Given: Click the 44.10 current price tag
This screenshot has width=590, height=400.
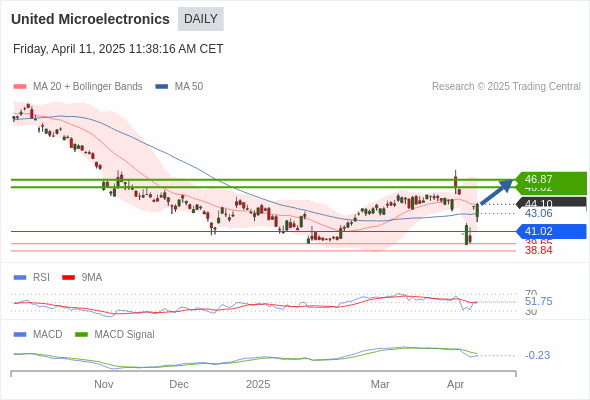Looking at the screenshot, I should 551,203.
